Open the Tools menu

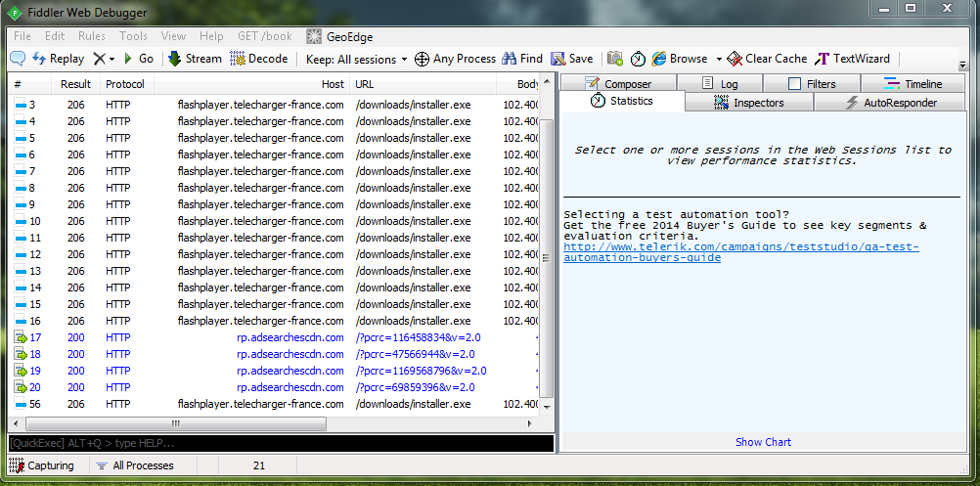click(133, 36)
